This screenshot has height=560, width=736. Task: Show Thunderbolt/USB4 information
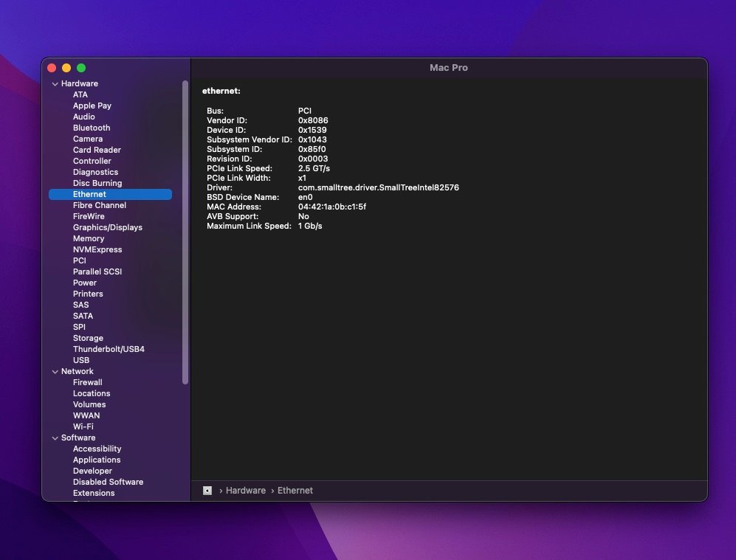click(x=109, y=349)
